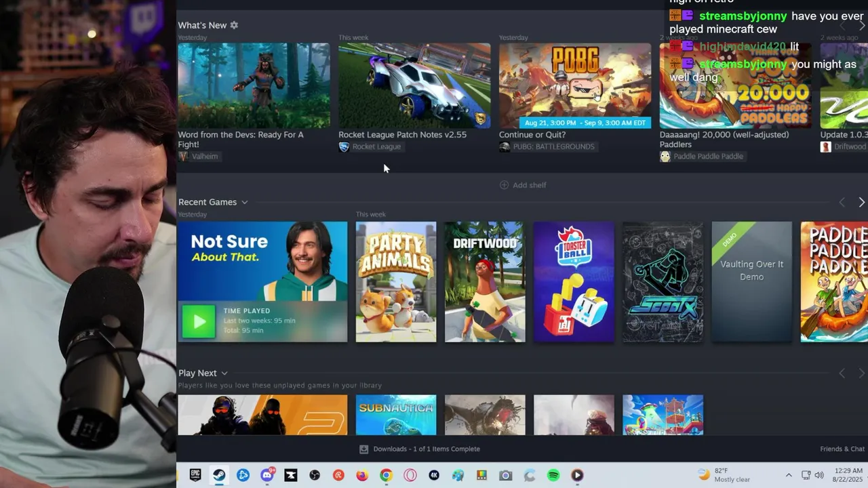Show previous Recent Games with left arrow
Image resolution: width=868 pixels, height=488 pixels.
[842, 202]
